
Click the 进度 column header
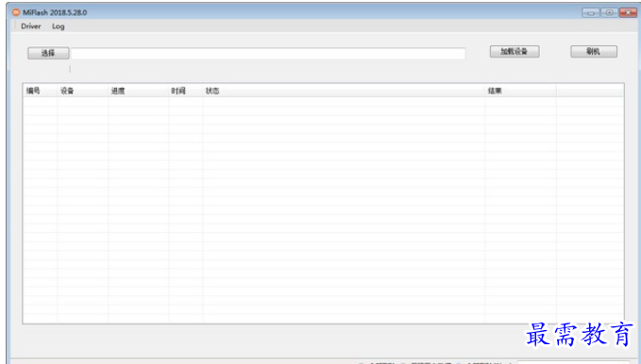(138, 91)
